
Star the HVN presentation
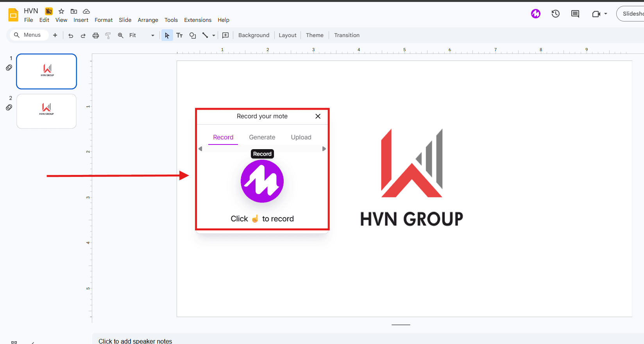[x=61, y=11]
